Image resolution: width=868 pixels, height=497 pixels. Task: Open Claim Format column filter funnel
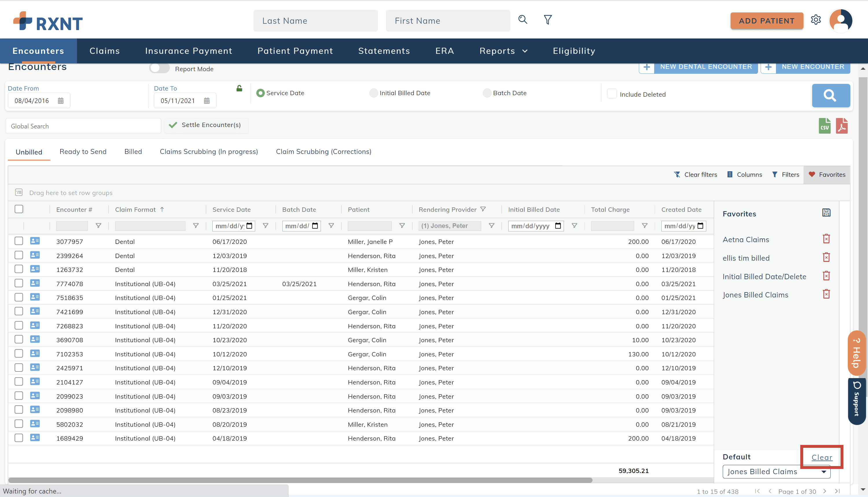click(196, 226)
